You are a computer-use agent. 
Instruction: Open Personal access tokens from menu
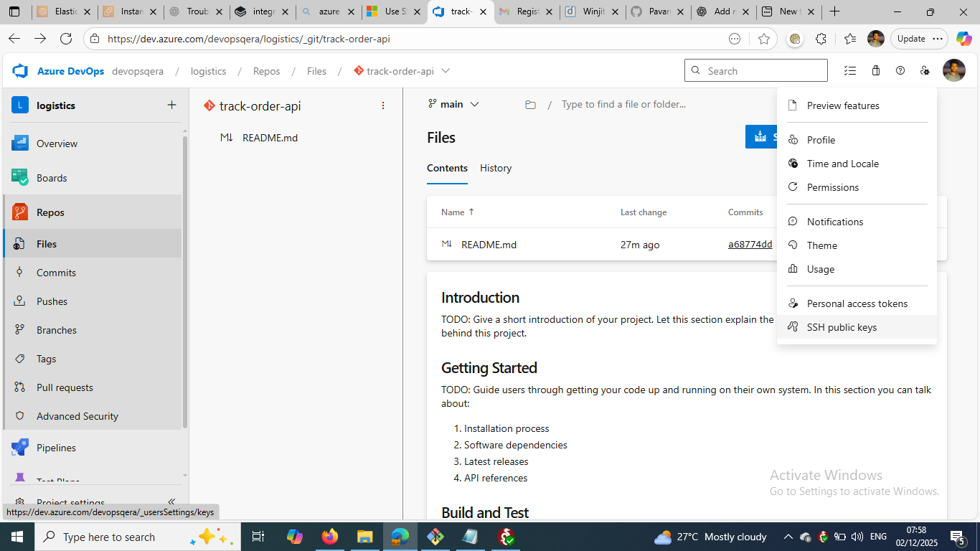tap(857, 303)
